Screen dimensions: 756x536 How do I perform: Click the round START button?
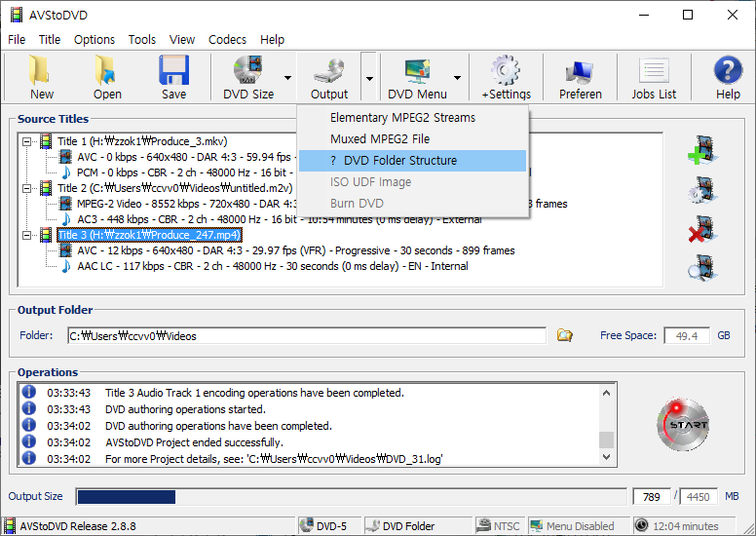pyautogui.click(x=683, y=425)
